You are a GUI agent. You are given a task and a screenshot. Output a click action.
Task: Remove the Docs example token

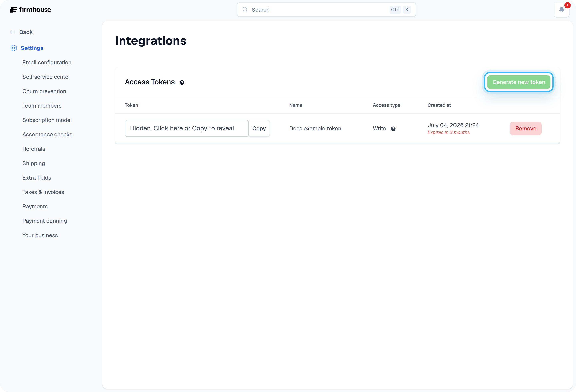(x=526, y=128)
